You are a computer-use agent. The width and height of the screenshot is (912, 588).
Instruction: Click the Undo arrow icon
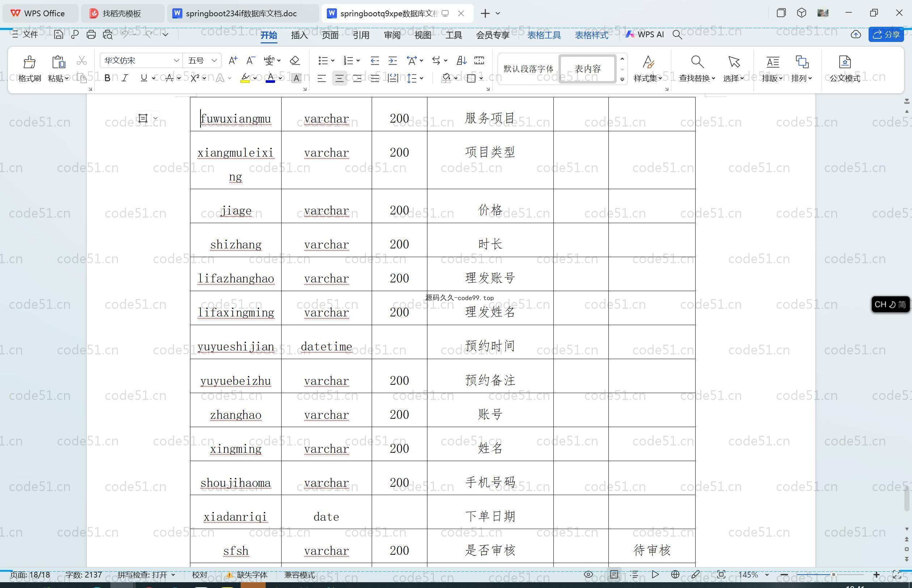[x=125, y=34]
